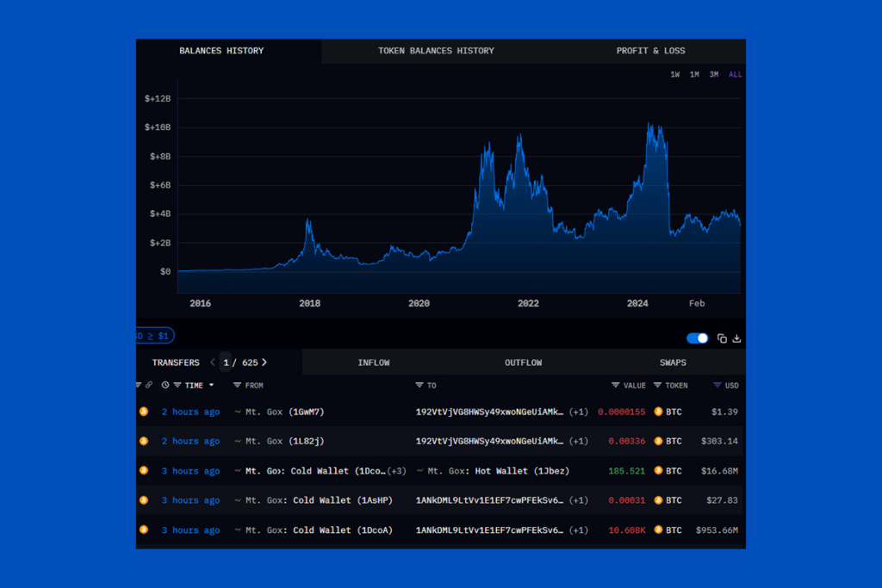Click the copy icon beside the blue toggle switch
Image resolution: width=882 pixels, height=588 pixels.
pyautogui.click(x=722, y=339)
